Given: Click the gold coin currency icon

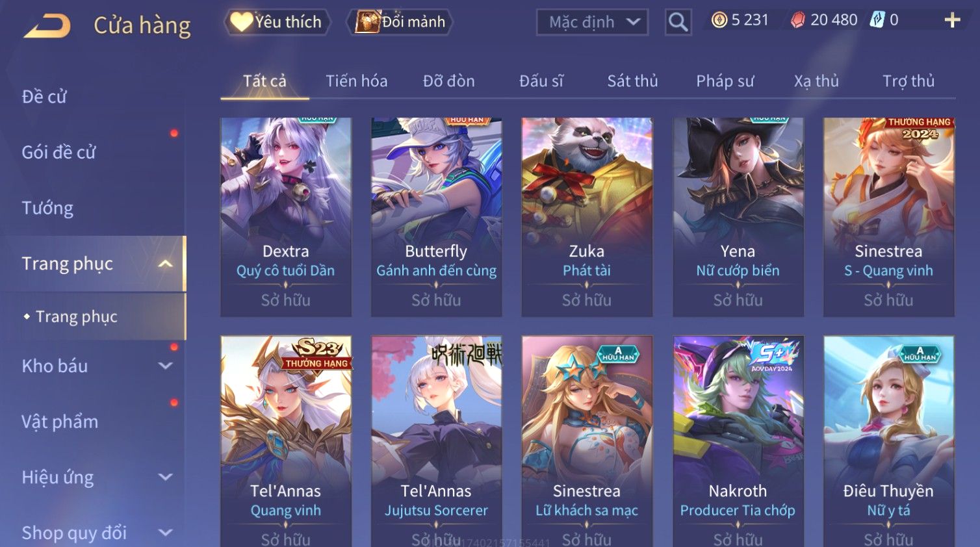Looking at the screenshot, I should pyautogui.click(x=719, y=20).
